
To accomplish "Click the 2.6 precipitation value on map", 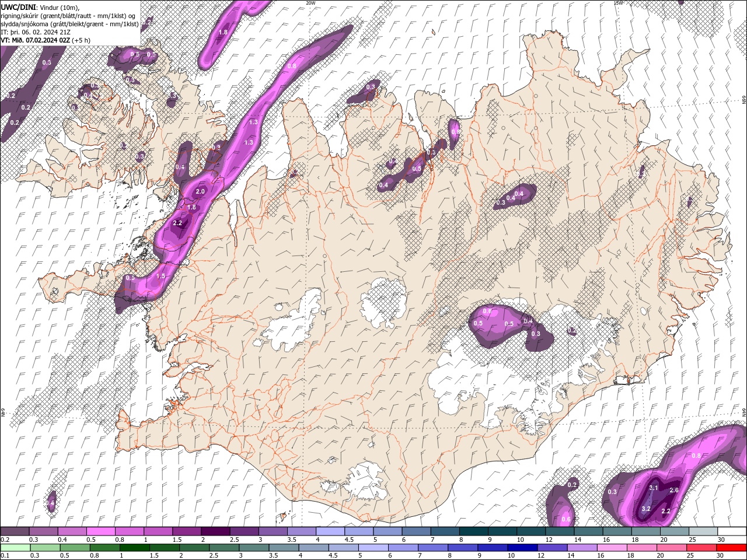I will pyautogui.click(x=674, y=490).
